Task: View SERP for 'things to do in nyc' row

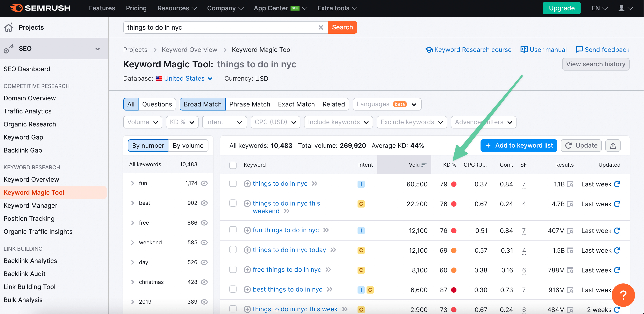Action: point(570,184)
